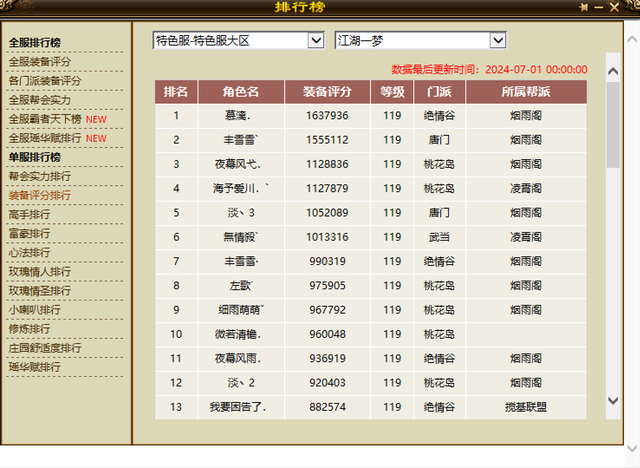Screen dimensions: 640x468
Task: Click character name 夜幕风雨.
Action: point(238,359)
